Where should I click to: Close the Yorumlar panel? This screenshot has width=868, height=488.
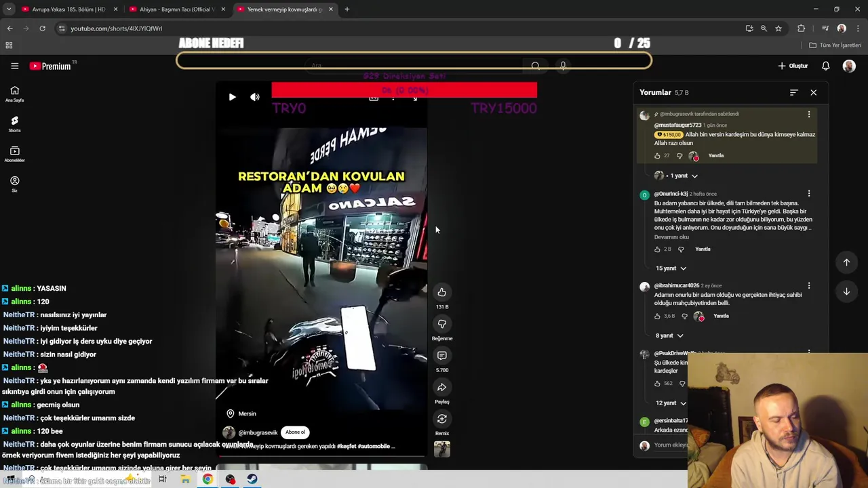pos(813,92)
